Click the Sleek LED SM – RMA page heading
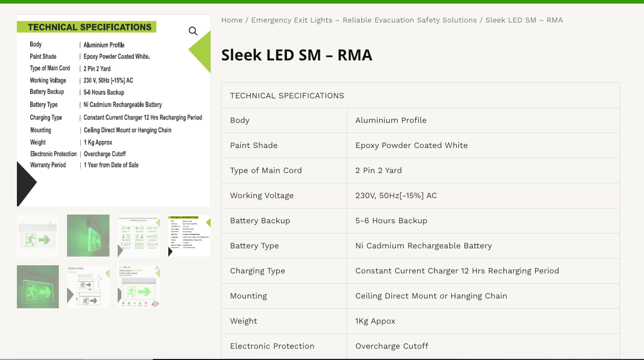Image resolution: width=644 pixels, height=360 pixels. click(297, 55)
